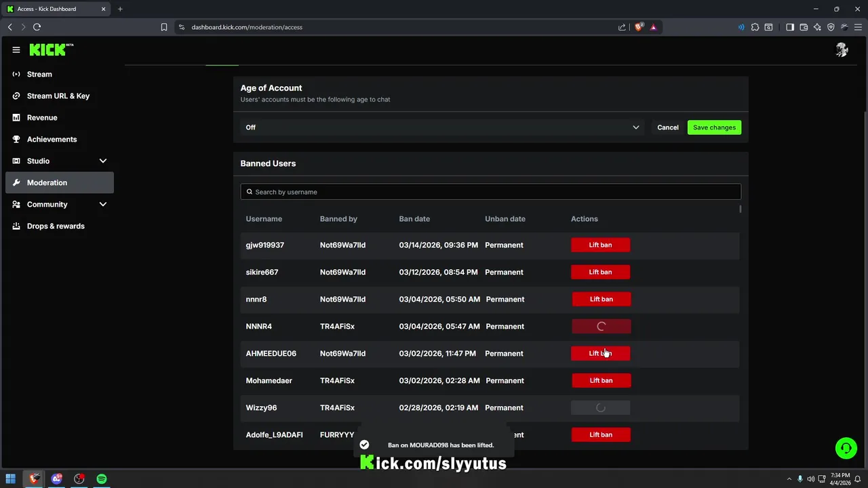Open Windows notification bell
Screen dimensions: 868x488
click(858, 479)
